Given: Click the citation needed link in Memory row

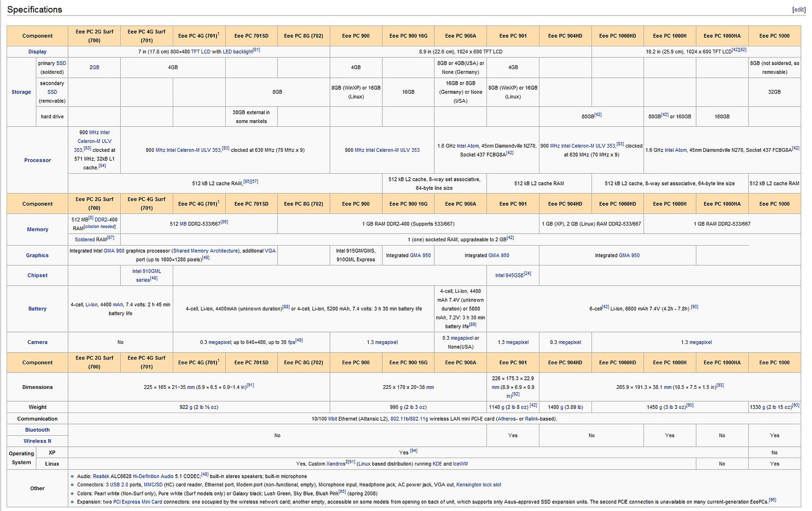Looking at the screenshot, I should [100, 227].
